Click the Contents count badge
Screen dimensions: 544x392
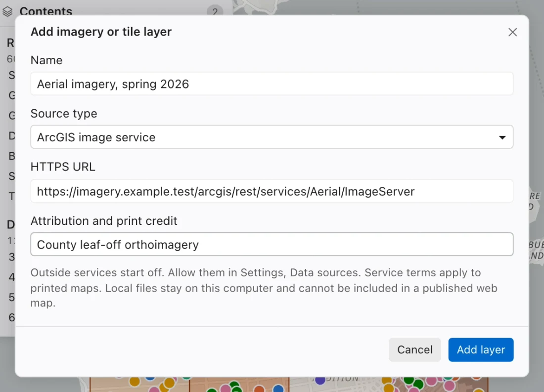(x=215, y=11)
